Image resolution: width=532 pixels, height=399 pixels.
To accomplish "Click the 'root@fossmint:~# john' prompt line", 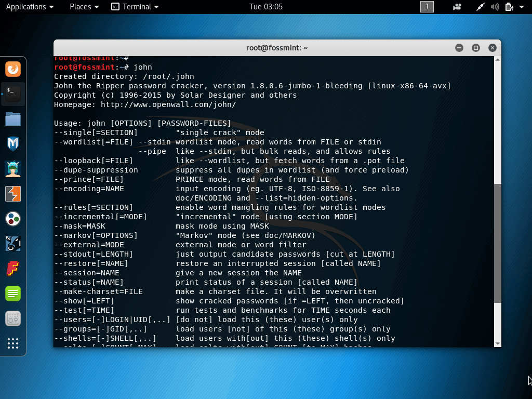I will click(x=103, y=67).
